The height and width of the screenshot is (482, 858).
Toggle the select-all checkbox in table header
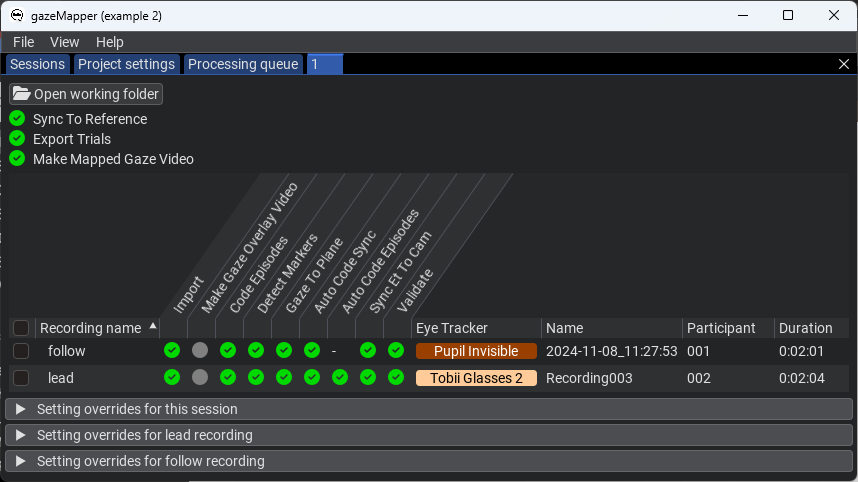[21, 328]
